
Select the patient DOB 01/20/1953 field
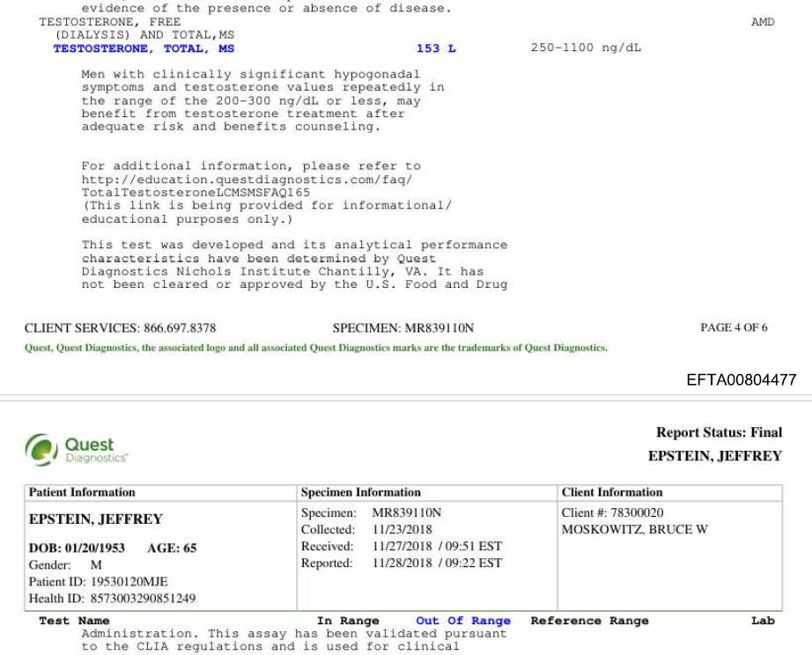coord(77,548)
